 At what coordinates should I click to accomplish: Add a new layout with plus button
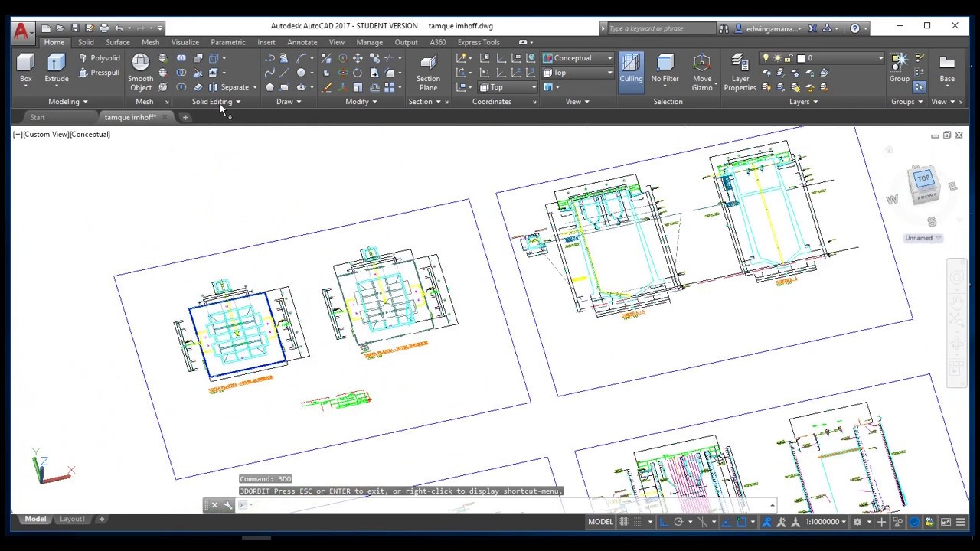[x=101, y=519]
